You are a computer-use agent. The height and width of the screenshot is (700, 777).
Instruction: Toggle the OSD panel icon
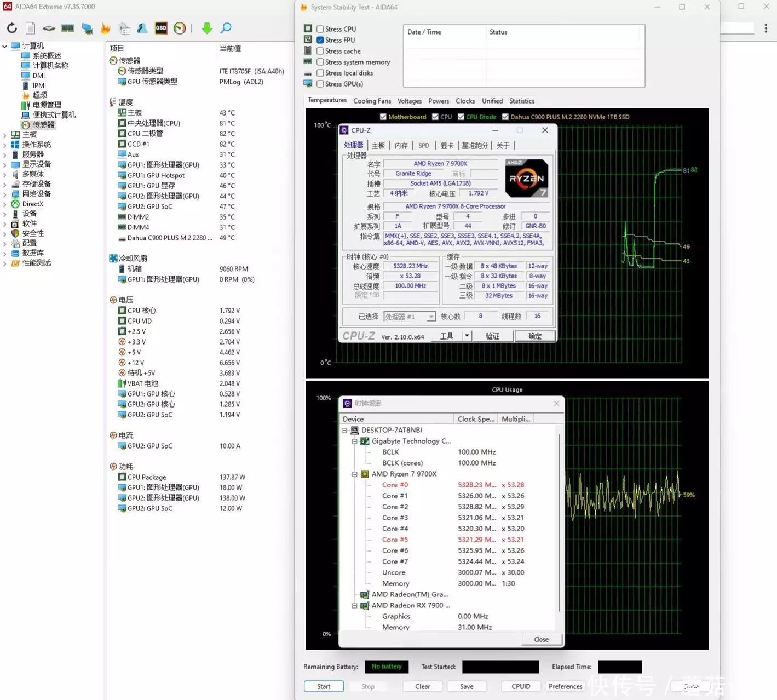161,28
